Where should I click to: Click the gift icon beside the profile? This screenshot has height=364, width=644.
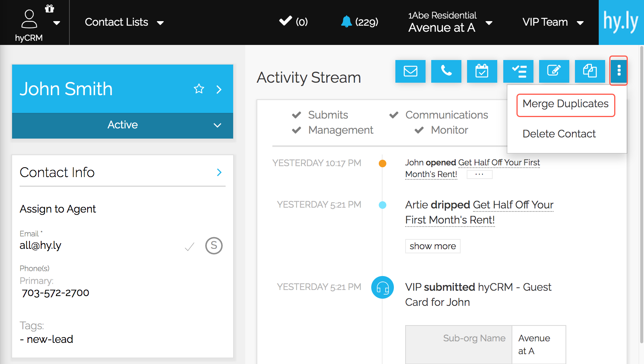coord(49,9)
